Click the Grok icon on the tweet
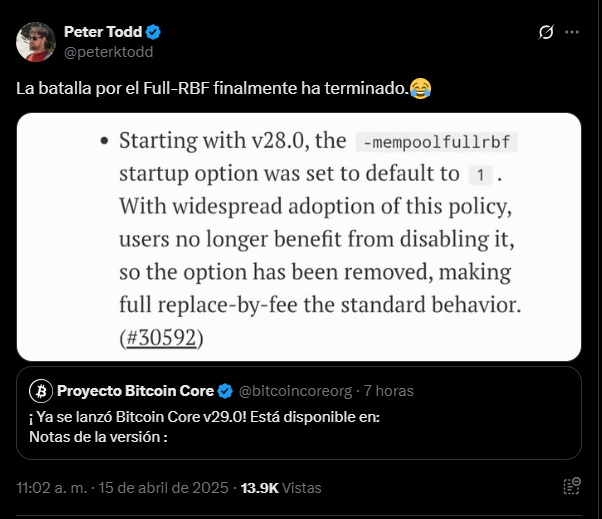602x519 pixels. click(546, 32)
